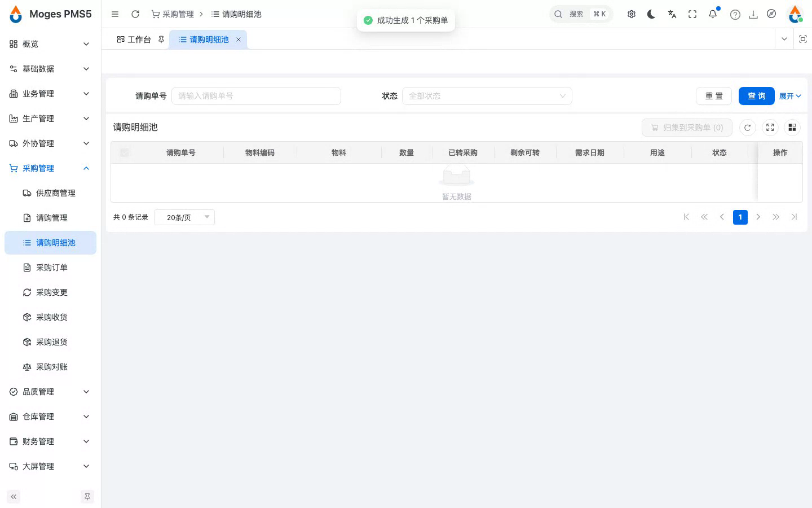This screenshot has width=812, height=508.
Task: Open 供应商管理 in sidebar
Action: (x=50, y=193)
